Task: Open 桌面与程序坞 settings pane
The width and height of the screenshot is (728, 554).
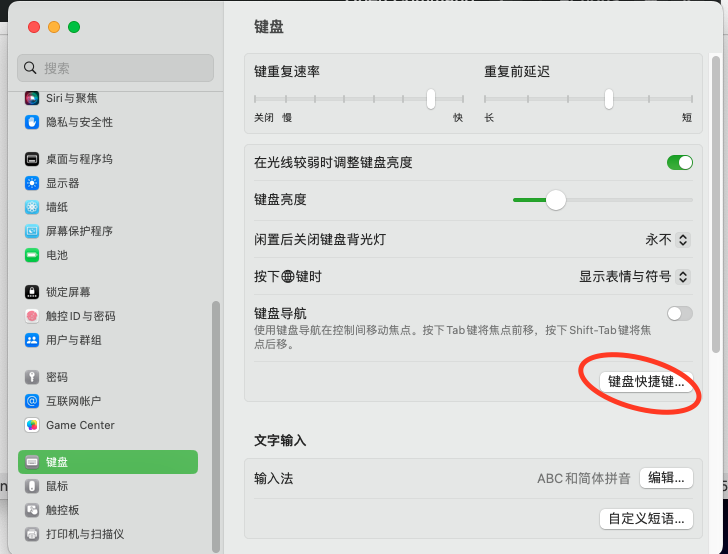Action: click(78, 159)
